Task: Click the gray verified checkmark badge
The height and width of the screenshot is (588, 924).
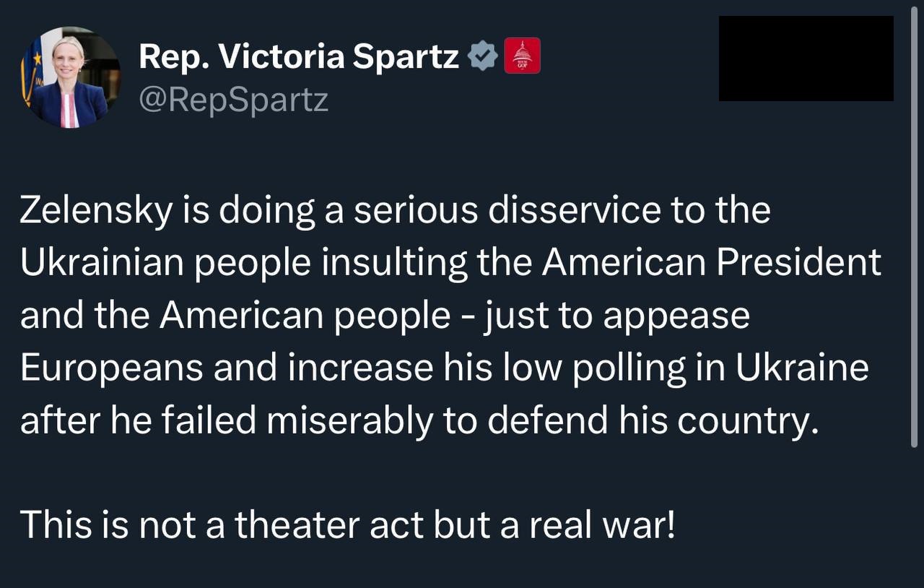Action: click(x=483, y=56)
